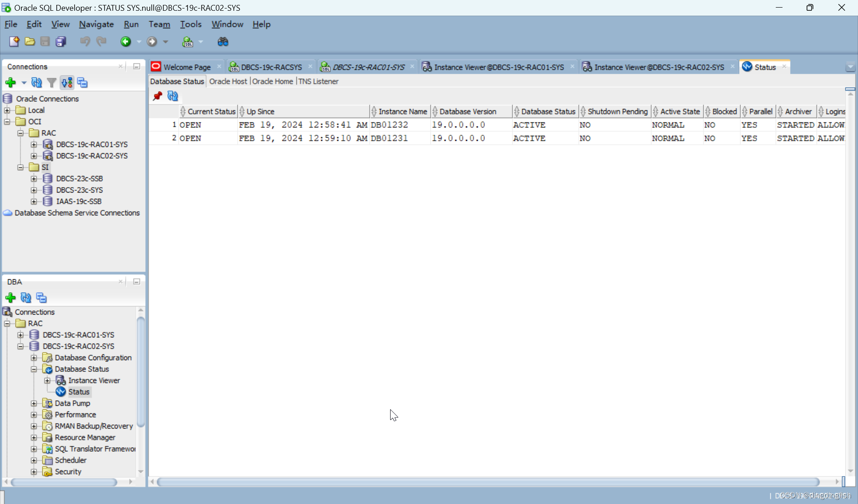Open the File menu
Screen dimensions: 858x504
pos(11,24)
